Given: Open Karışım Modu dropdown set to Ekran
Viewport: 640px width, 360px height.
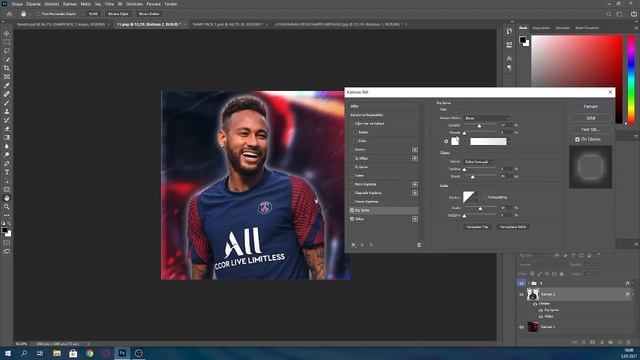Looking at the screenshot, I should click(x=487, y=118).
